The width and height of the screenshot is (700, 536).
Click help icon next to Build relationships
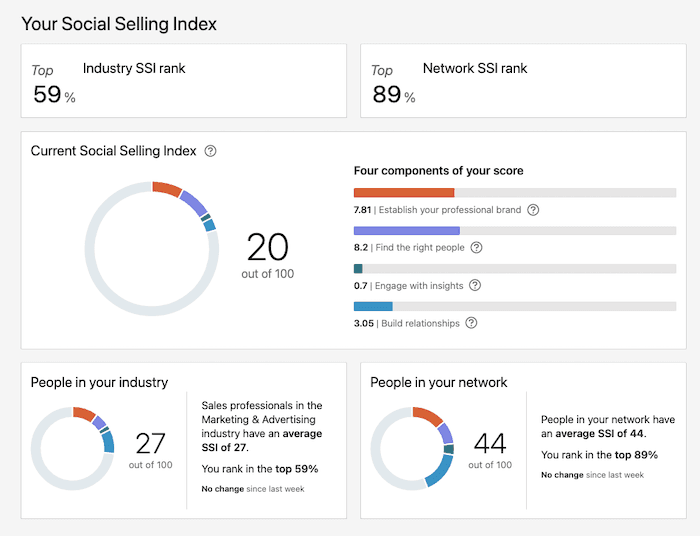pos(471,323)
